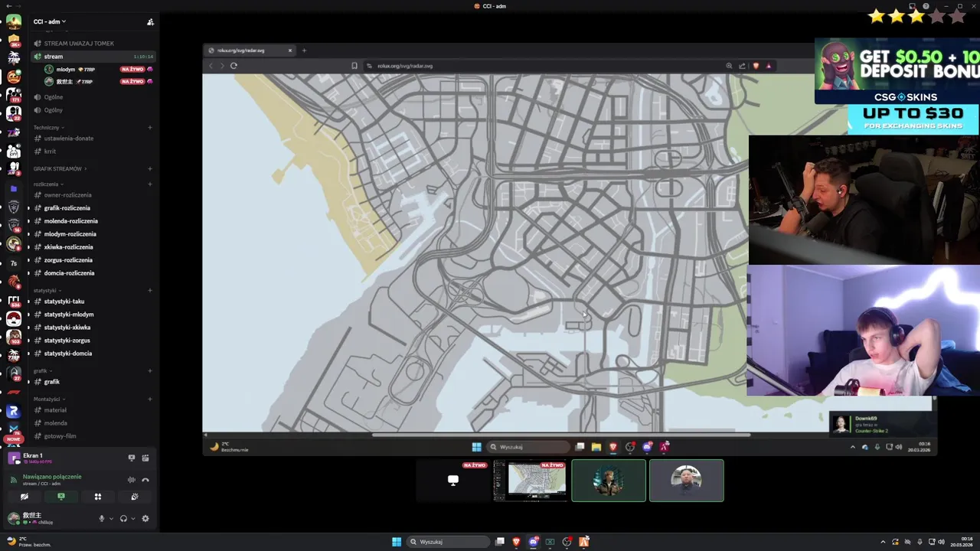This screenshot has height=551, width=980.
Task: Open the activities launcher button
Action: 98,497
